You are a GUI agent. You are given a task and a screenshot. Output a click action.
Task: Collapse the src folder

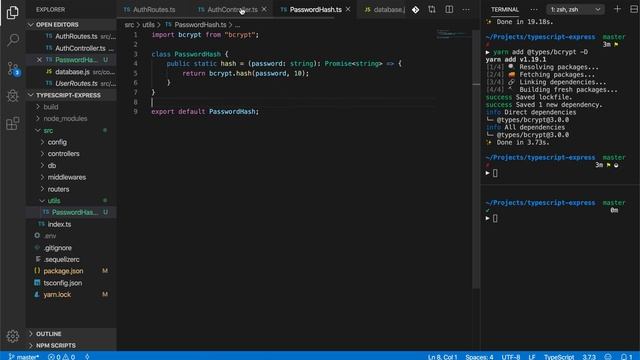click(x=48, y=131)
